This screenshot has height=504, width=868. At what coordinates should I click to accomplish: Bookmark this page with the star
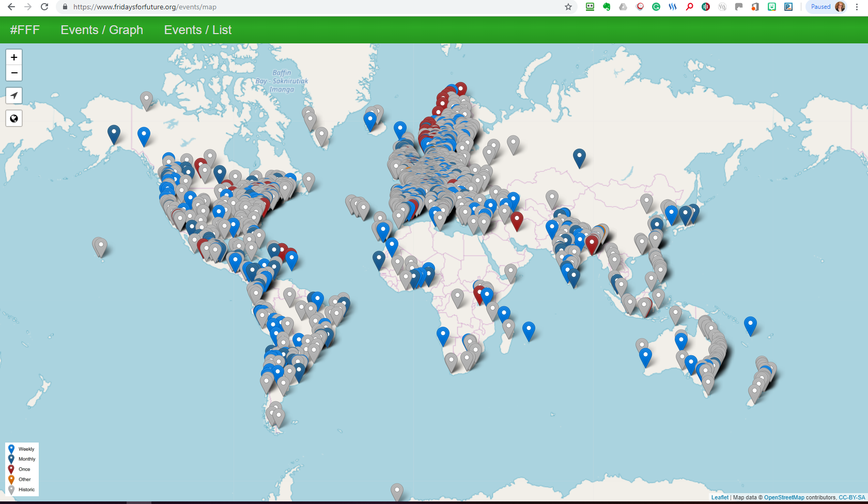pyautogui.click(x=568, y=7)
